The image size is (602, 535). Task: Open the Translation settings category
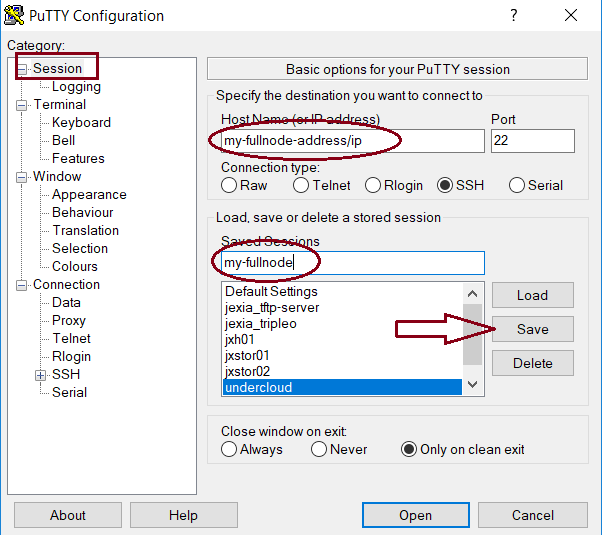point(86,230)
